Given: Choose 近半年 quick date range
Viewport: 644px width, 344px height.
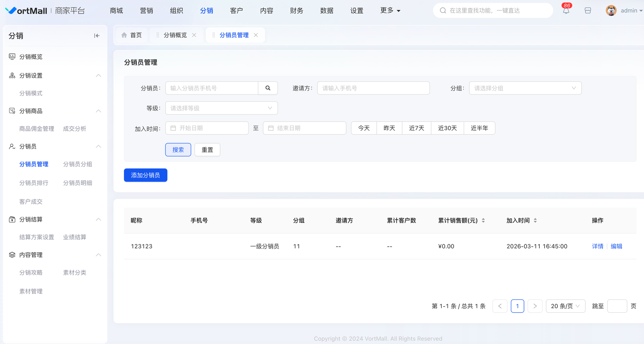Looking at the screenshot, I should point(479,128).
